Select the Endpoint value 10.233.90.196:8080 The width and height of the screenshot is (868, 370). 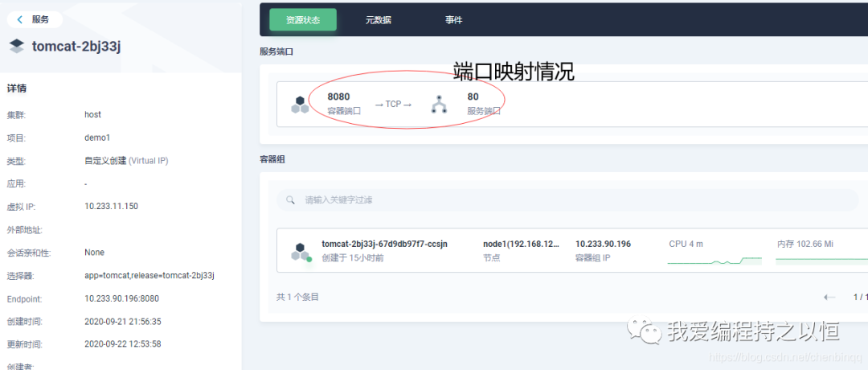122,298
